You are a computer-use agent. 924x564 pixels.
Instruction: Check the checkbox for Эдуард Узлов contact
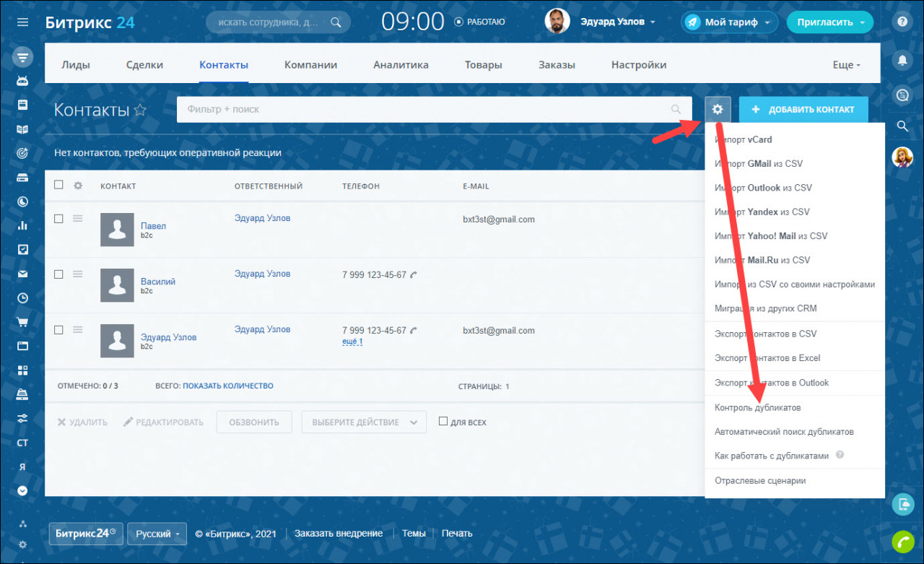[x=58, y=329]
